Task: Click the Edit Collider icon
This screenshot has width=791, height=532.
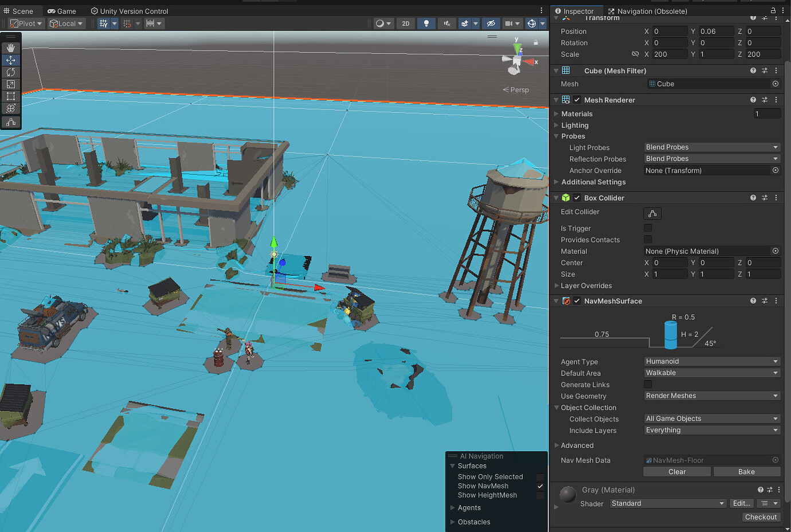Action: click(x=652, y=213)
